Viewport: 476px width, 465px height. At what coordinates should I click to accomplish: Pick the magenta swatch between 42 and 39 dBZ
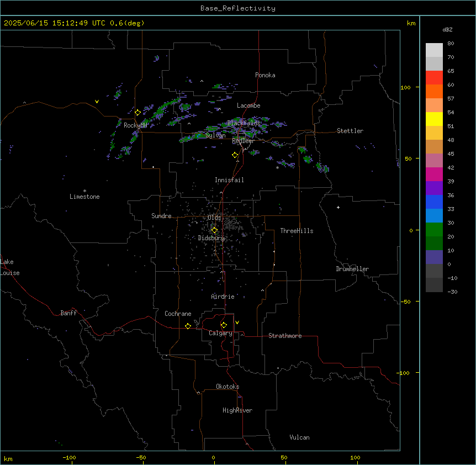(434, 175)
